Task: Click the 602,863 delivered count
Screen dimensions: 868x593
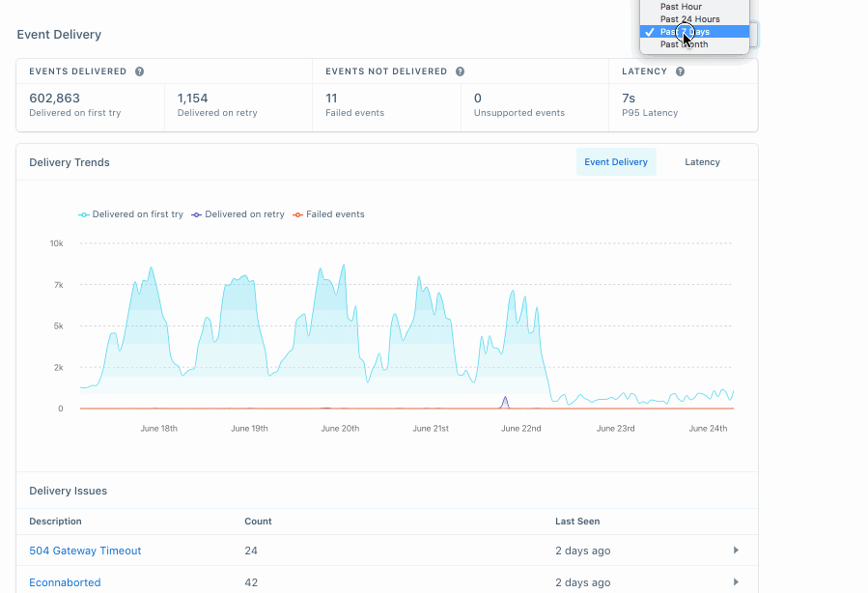Action: tap(54, 98)
